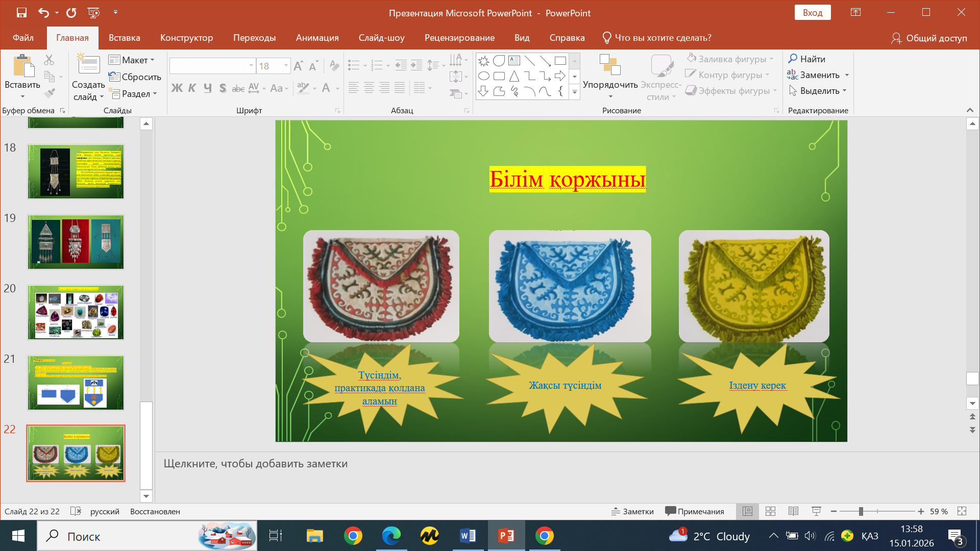This screenshot has width=980, height=551.
Task: Open the Вставка ribbon tab
Action: click(x=124, y=38)
